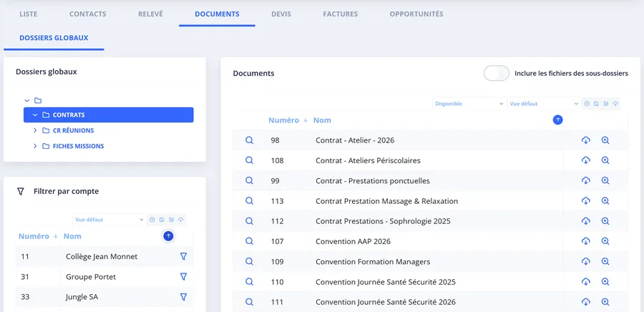Image resolution: width=644 pixels, height=312 pixels.
Task: Download Contrat - Ateliers Périscolaires
Action: 585,160
